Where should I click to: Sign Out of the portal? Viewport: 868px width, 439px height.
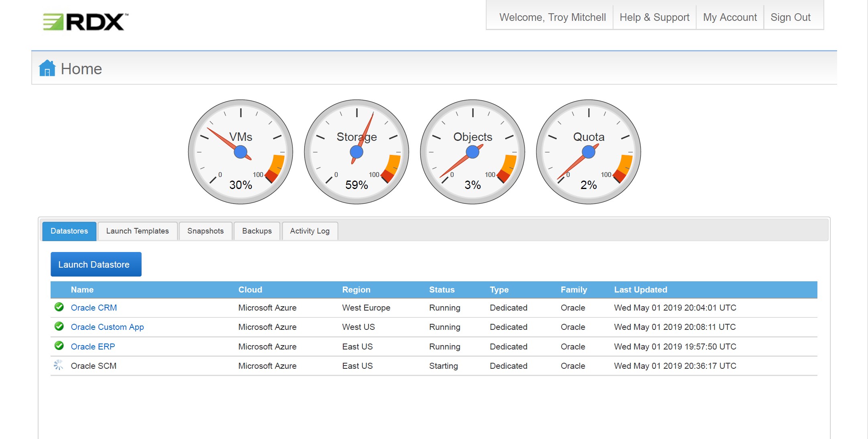click(x=791, y=17)
